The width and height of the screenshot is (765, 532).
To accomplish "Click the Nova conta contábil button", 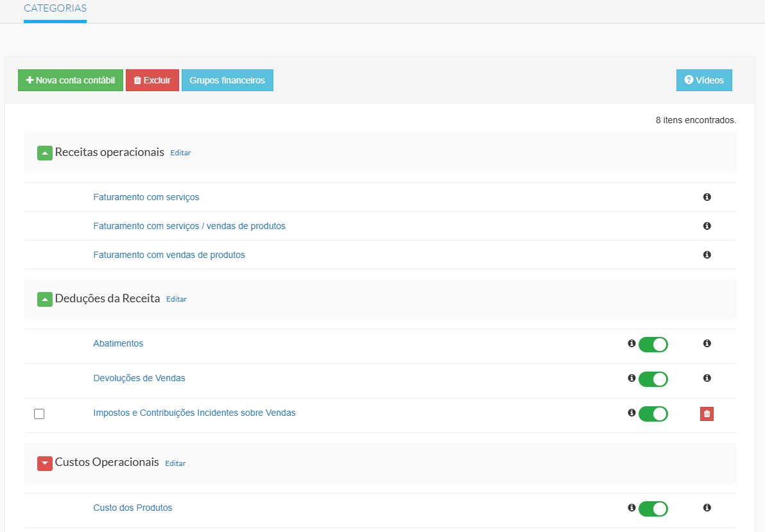I will 71,80.
